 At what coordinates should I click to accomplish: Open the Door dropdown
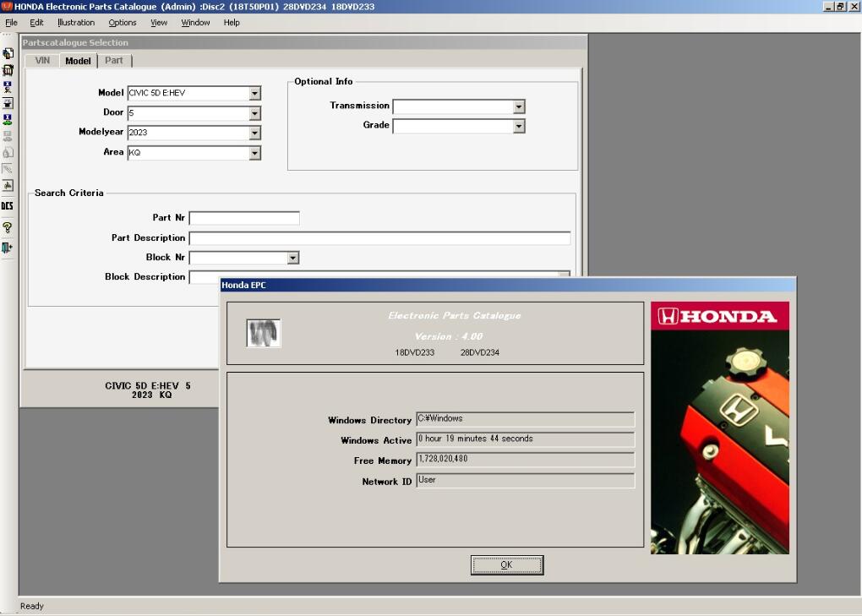tap(254, 113)
